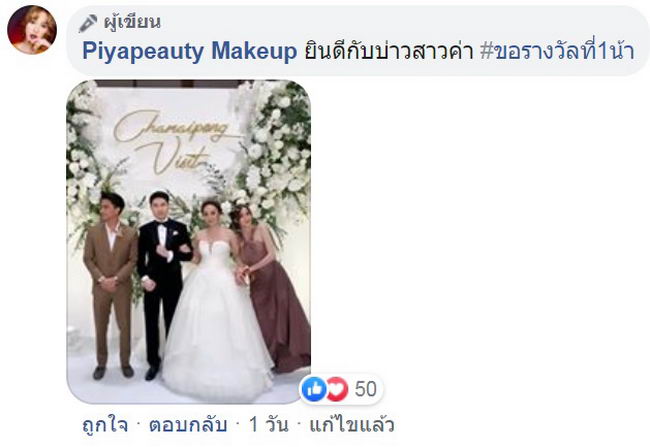Click the comment text ยินดีกับบ่าวสาวค่า
650x447 pixels.
(x=388, y=51)
